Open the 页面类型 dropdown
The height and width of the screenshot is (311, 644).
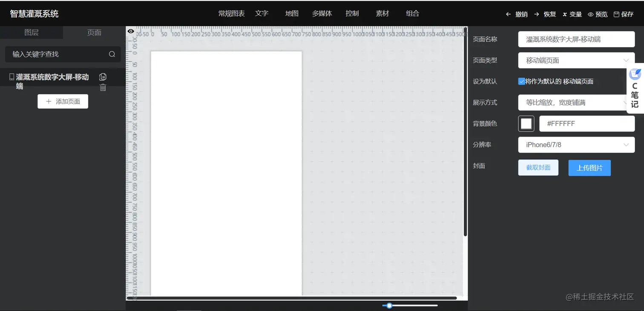point(576,60)
